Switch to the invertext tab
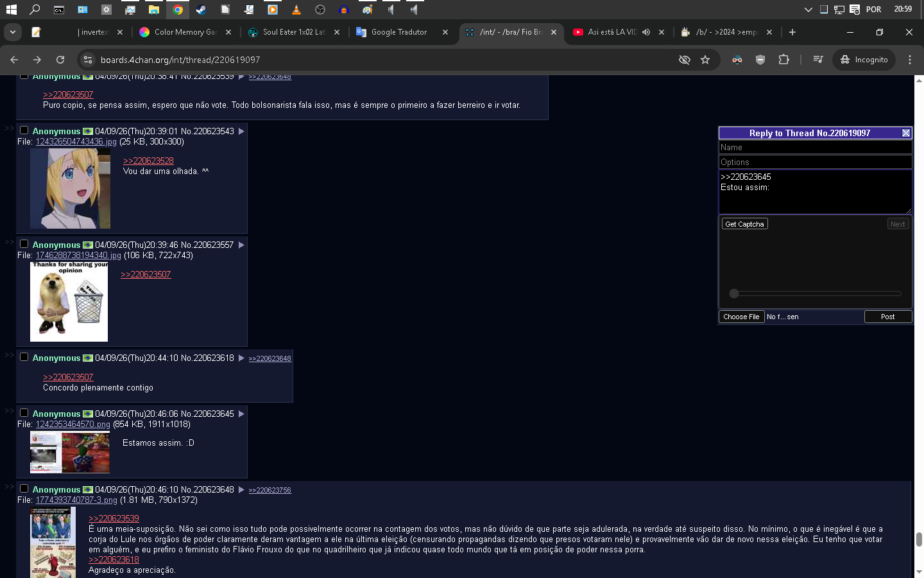924x578 pixels. point(76,32)
